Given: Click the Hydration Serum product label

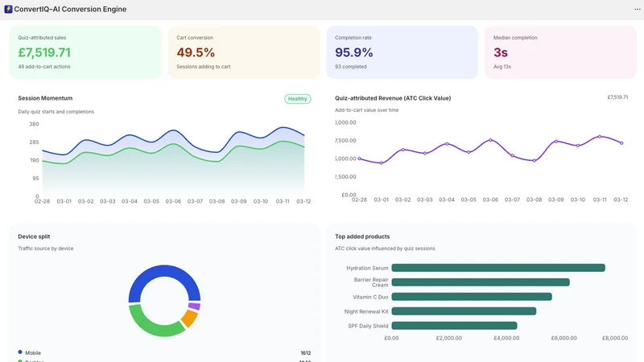Looking at the screenshot, I should [x=367, y=268].
